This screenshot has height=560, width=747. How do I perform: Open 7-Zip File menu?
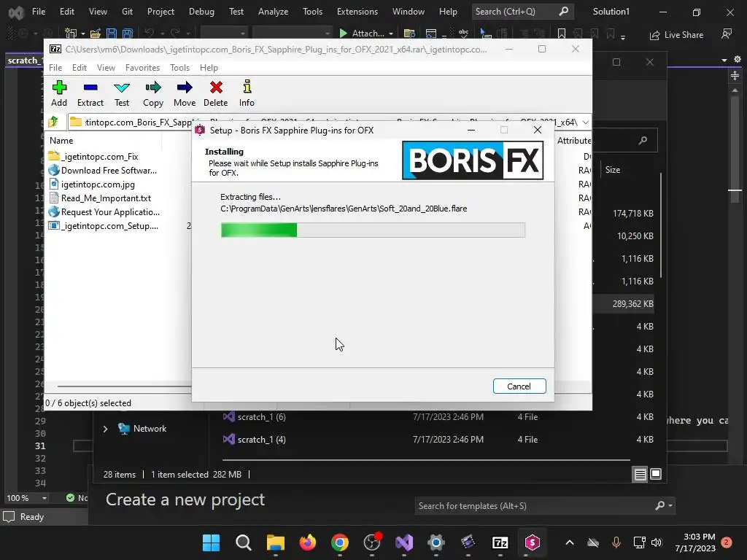click(55, 68)
